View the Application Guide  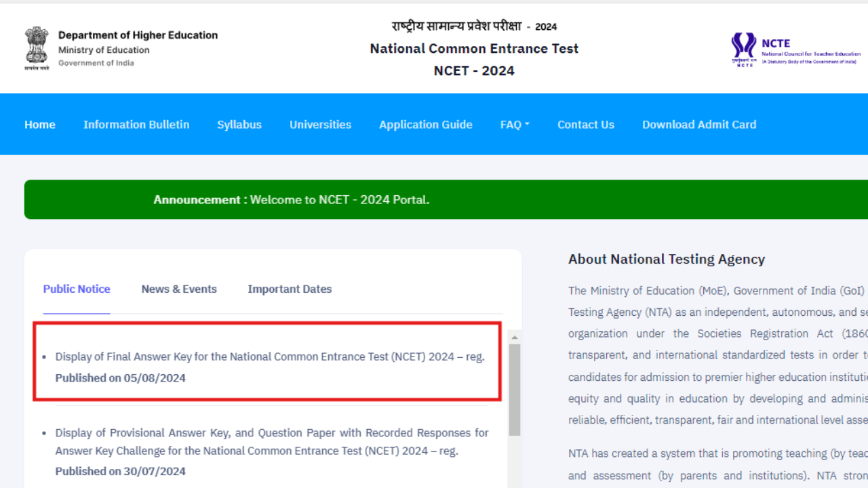(426, 124)
